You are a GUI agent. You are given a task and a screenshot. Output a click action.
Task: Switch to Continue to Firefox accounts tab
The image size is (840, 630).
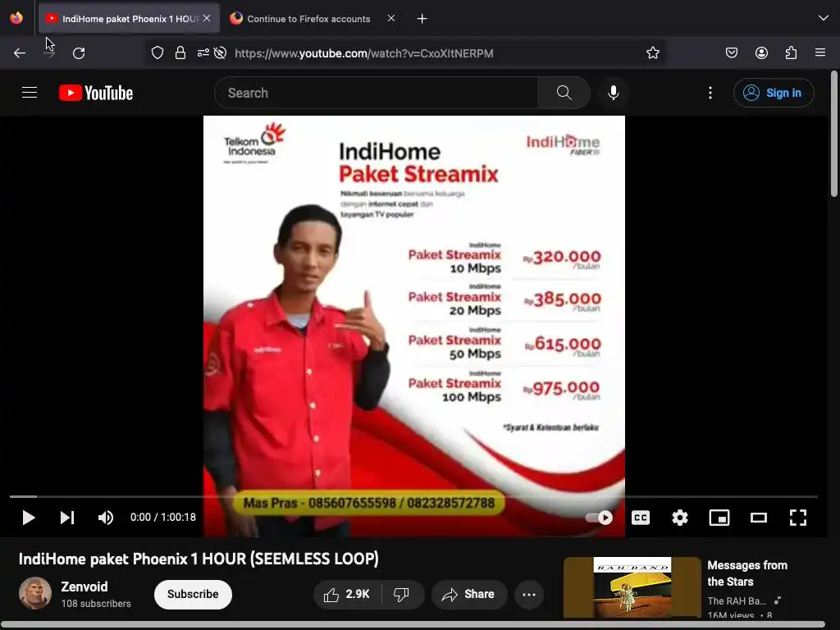[308, 19]
